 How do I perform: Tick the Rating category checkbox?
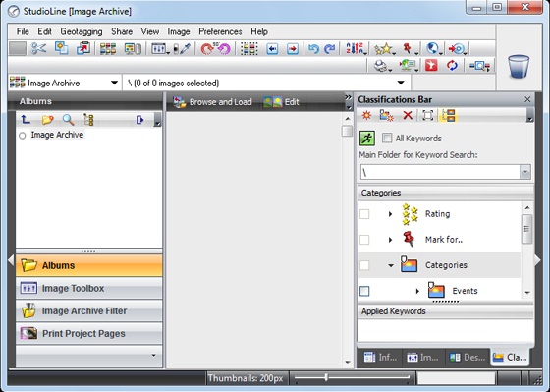coord(364,214)
